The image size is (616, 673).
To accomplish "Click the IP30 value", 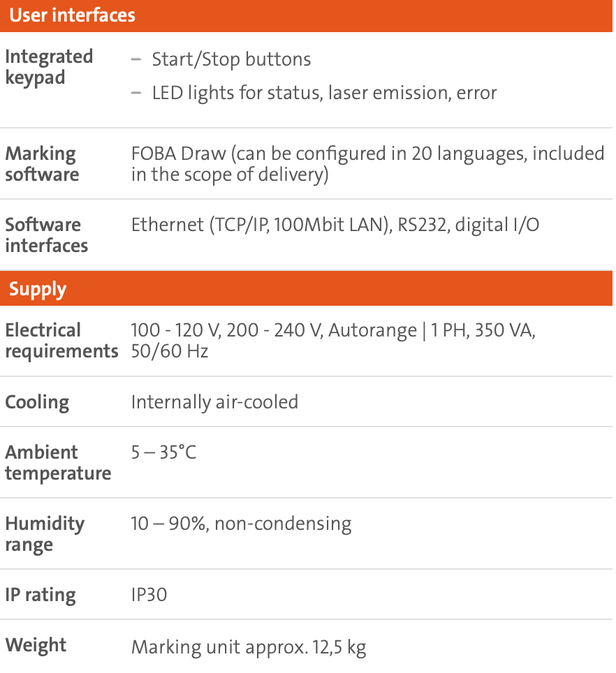I will (149, 595).
